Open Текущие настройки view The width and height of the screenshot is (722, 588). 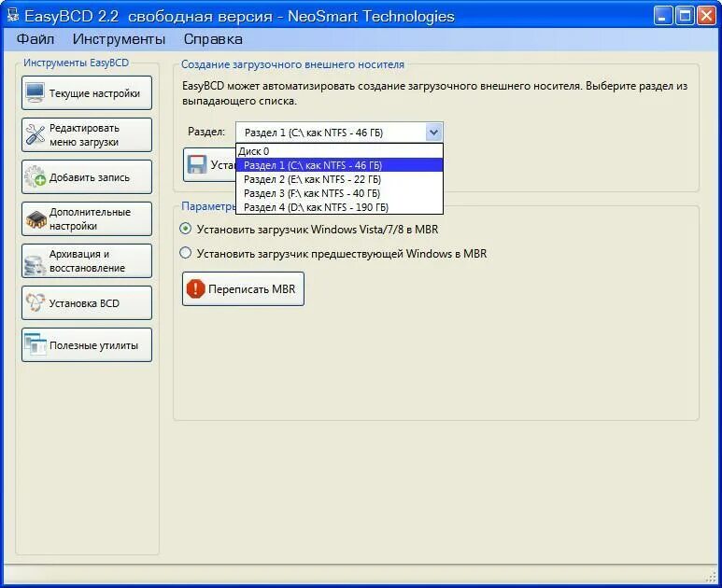coord(87,93)
